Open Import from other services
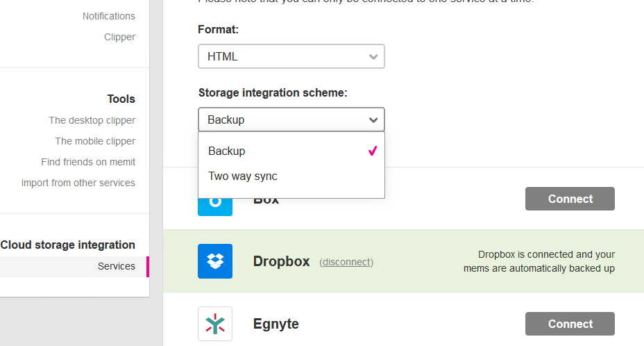The image size is (644, 346). [78, 183]
